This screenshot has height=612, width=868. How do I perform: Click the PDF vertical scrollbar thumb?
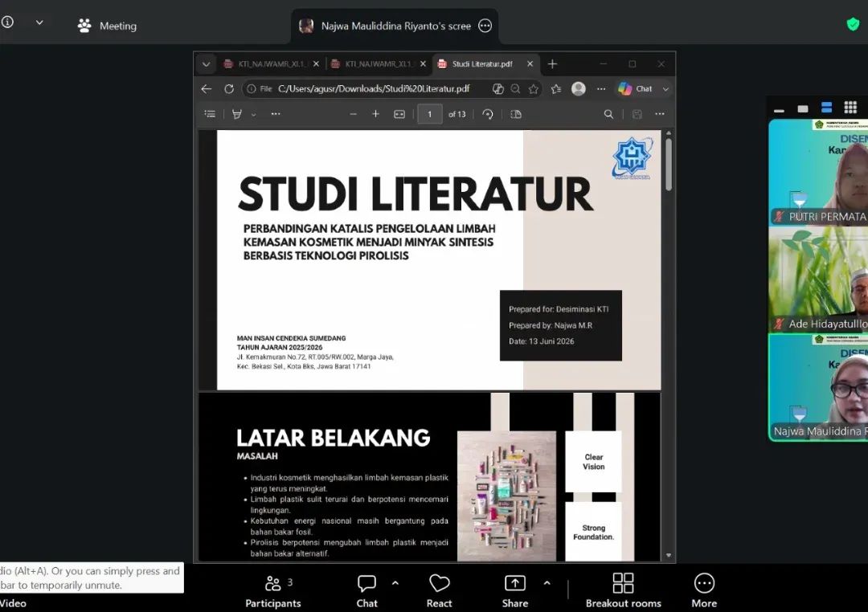[669, 165]
